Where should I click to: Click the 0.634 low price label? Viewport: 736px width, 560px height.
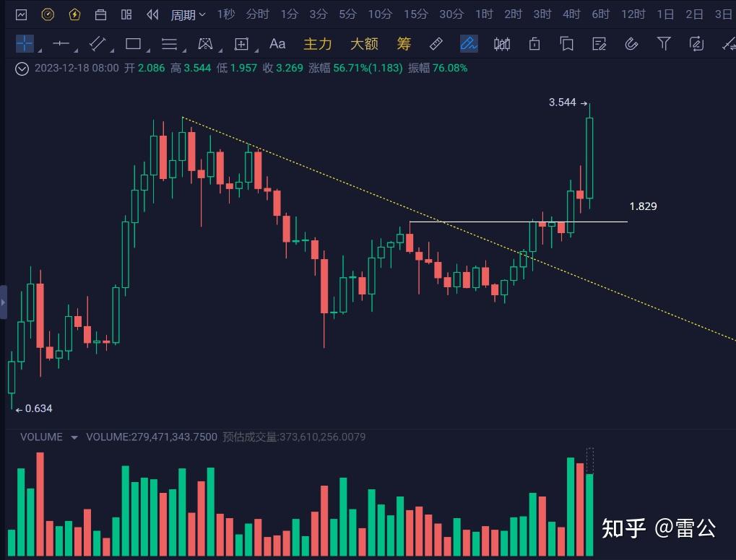pyautogui.click(x=38, y=408)
